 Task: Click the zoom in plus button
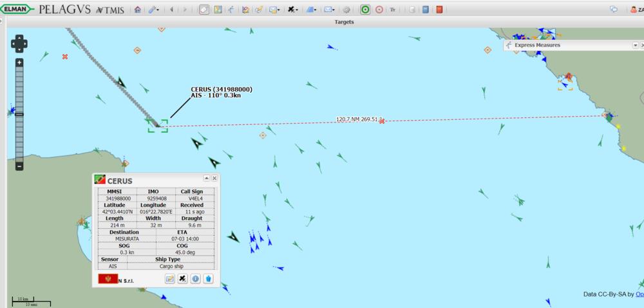click(19, 63)
